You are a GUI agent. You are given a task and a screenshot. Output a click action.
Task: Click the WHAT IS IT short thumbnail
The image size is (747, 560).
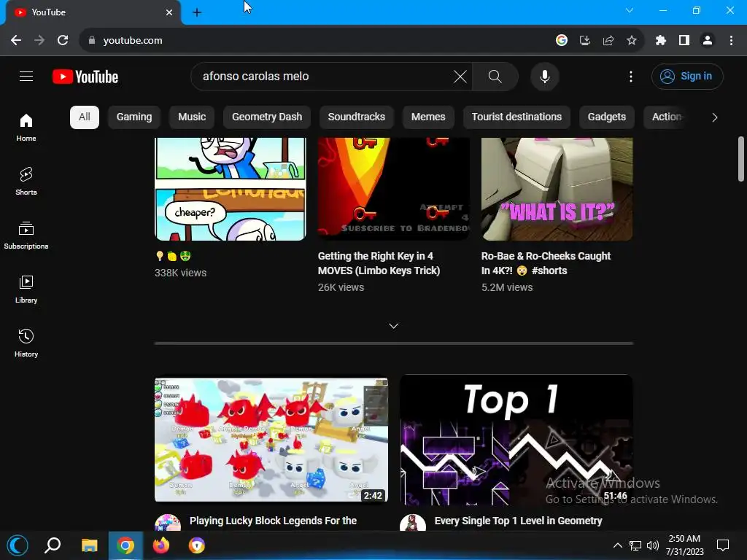pyautogui.click(x=557, y=189)
